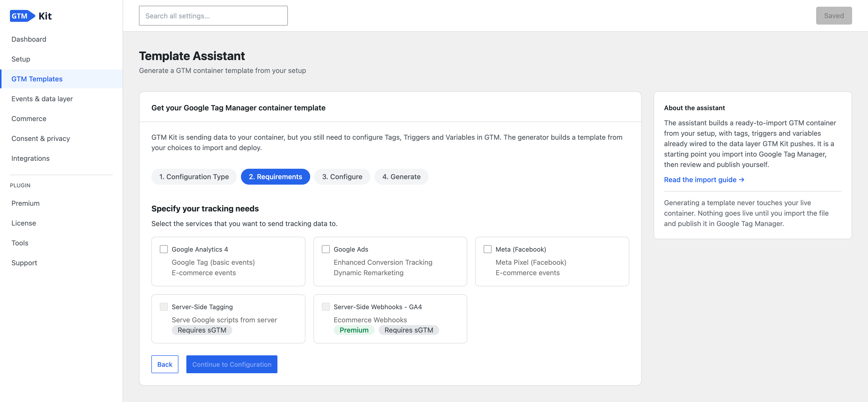Toggle Server-Side Webhooks - GA4 checkbox
This screenshot has height=402, width=868.
326,307
